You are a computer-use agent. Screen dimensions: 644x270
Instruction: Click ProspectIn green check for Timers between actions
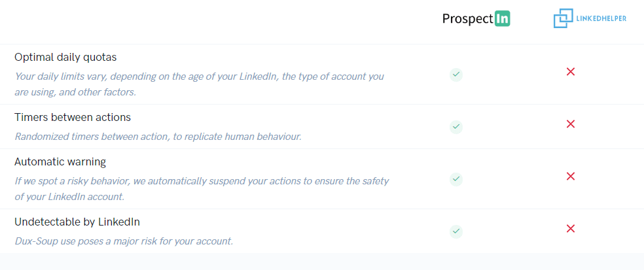456,127
